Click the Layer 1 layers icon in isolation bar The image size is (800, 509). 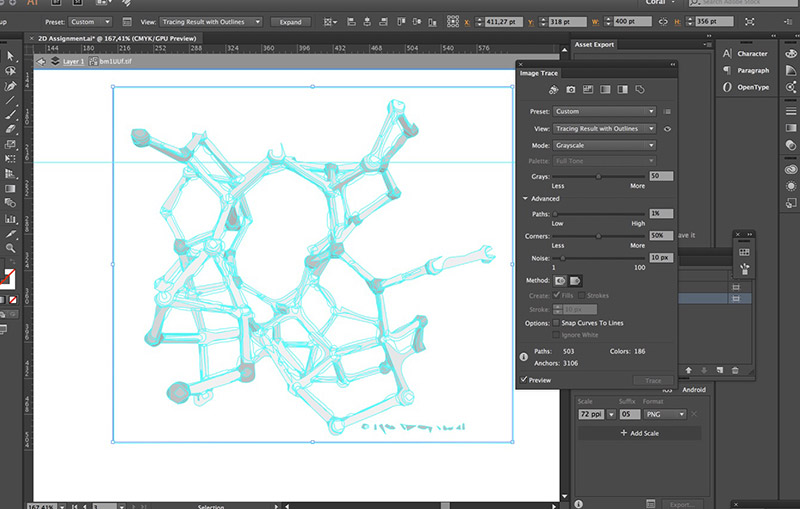tap(55, 61)
